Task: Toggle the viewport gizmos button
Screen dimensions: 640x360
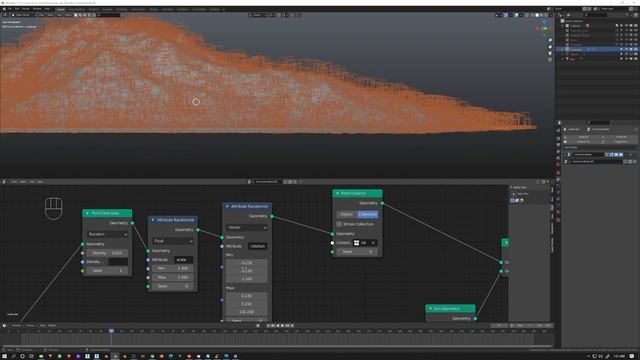Action: coord(507,15)
